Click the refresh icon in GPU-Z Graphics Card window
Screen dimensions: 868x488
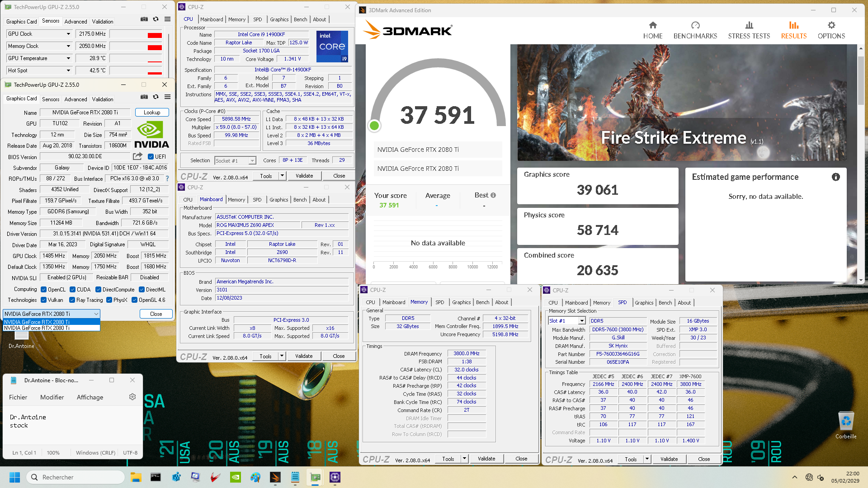(x=156, y=97)
